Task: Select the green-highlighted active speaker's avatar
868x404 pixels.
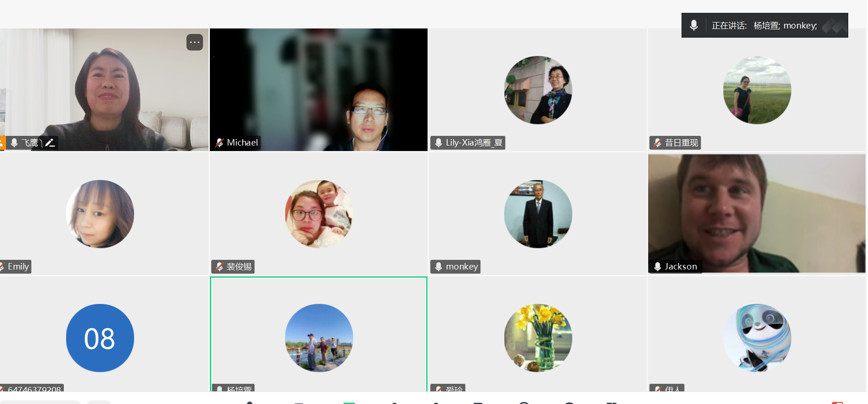Action: click(x=319, y=338)
